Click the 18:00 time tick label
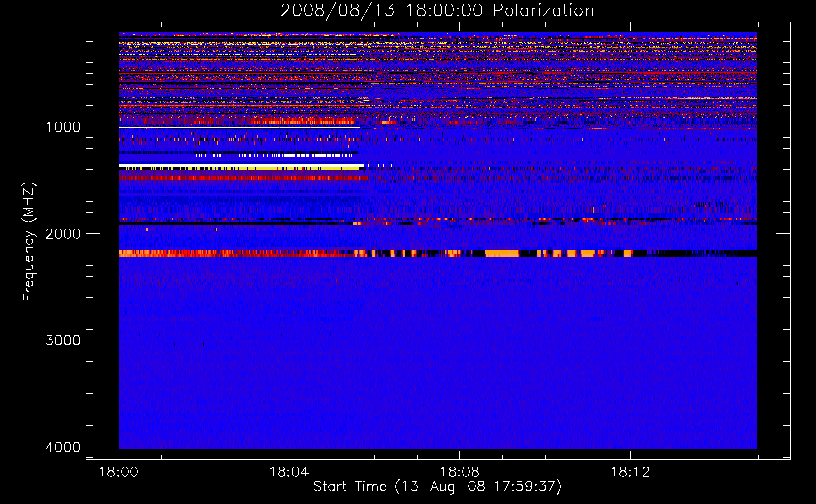Viewport: 816px width, 504px height. pyautogui.click(x=119, y=472)
